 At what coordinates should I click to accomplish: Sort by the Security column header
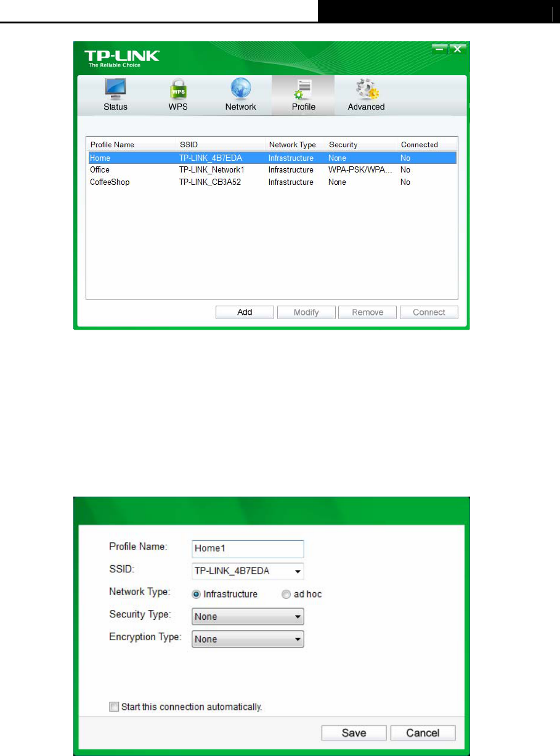click(360, 145)
